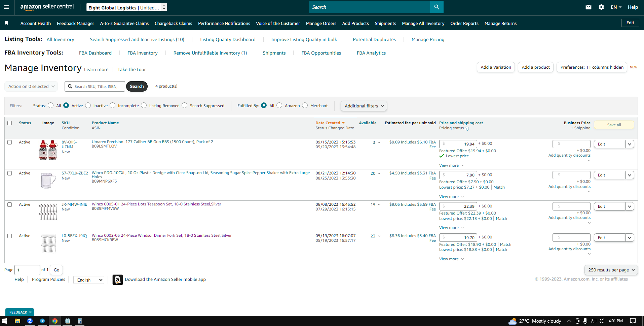Click the search magnifier button in header
This screenshot has height=326, width=644.
[x=437, y=7]
